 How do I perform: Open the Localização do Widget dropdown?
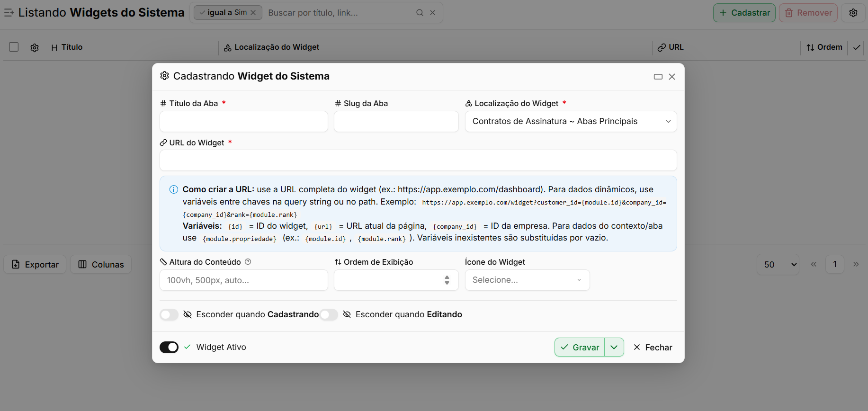point(571,121)
